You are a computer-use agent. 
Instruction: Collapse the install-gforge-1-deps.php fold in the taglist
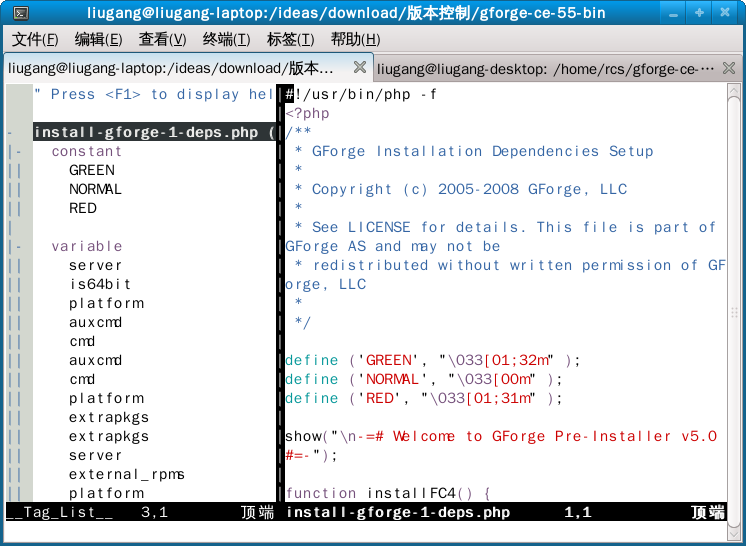[x=10, y=133]
